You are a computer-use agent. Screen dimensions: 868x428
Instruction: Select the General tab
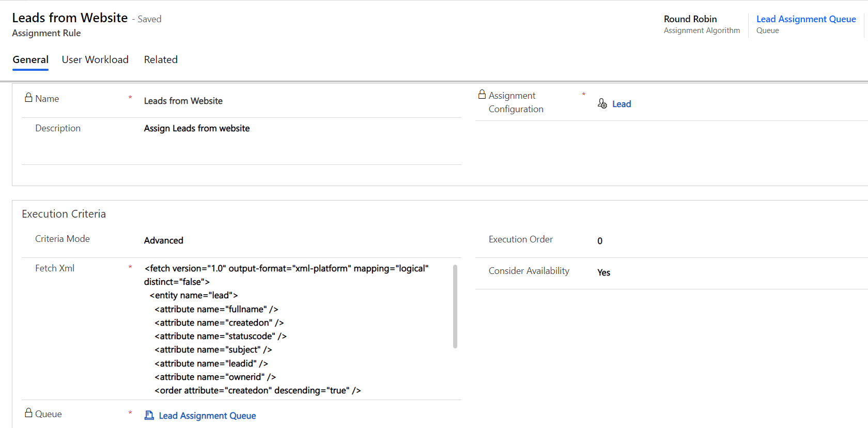(x=30, y=59)
